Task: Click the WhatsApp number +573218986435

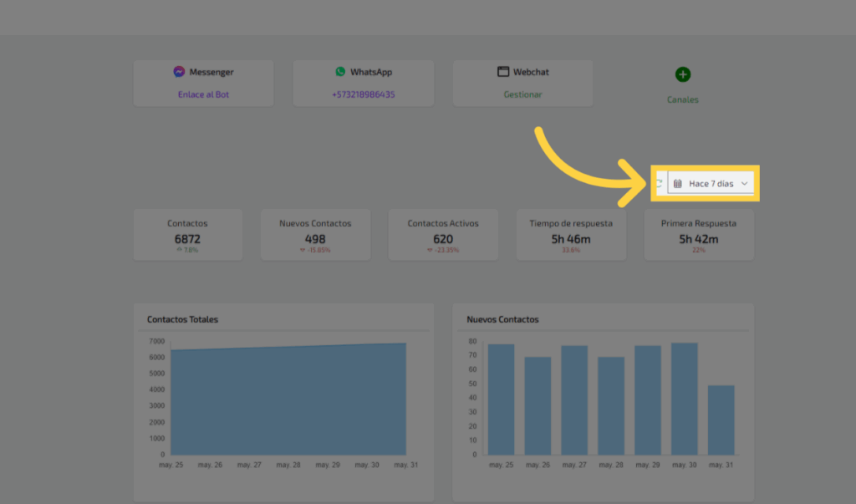Action: click(363, 94)
